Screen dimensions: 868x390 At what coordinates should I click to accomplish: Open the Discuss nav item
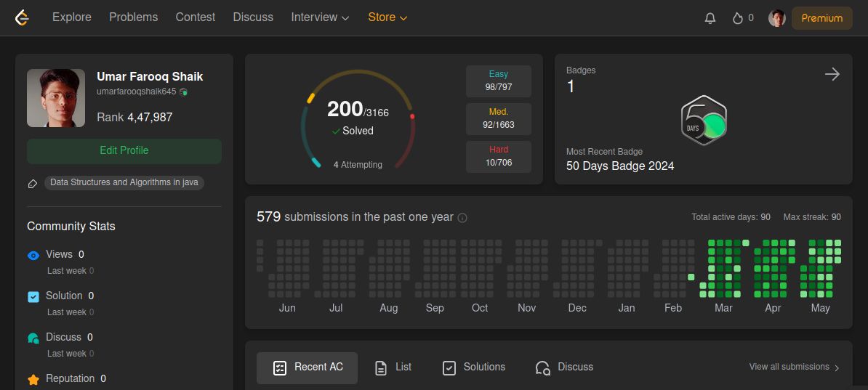[x=253, y=17]
